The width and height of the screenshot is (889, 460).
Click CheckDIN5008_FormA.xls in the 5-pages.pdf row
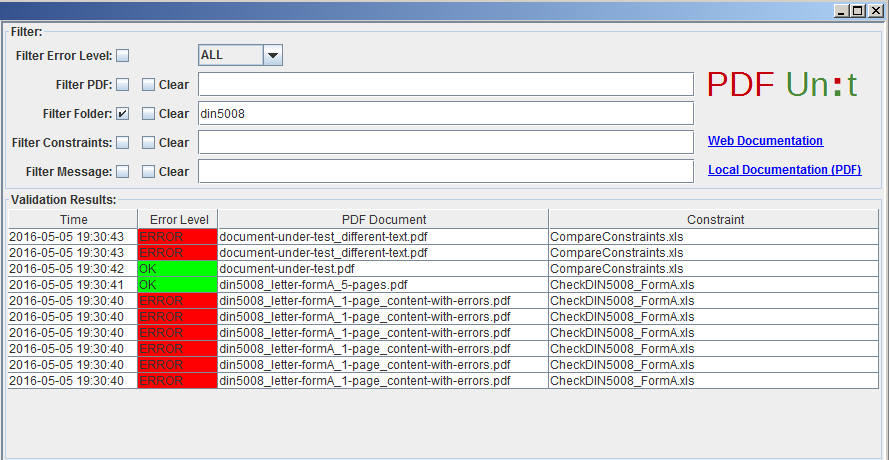[x=714, y=285]
